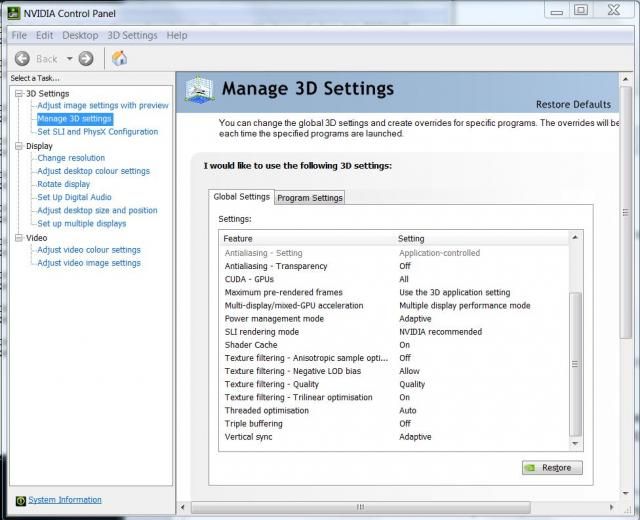
Task: Open the Back history dropdown arrow
Action: point(70,59)
